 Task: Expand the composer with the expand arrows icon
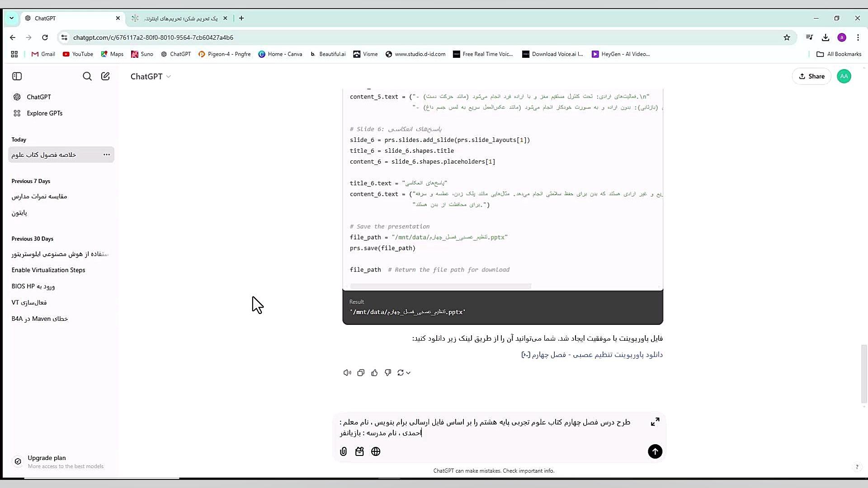(x=655, y=422)
